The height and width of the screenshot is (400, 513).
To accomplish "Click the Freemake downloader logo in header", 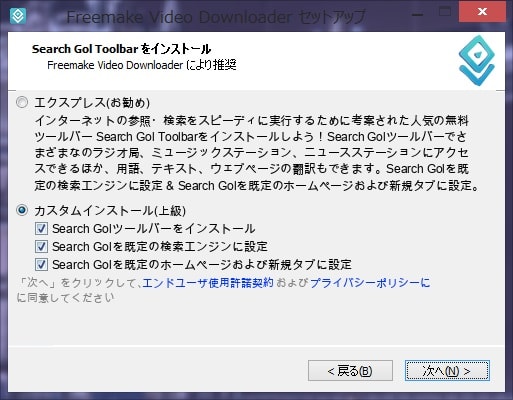I will [477, 61].
